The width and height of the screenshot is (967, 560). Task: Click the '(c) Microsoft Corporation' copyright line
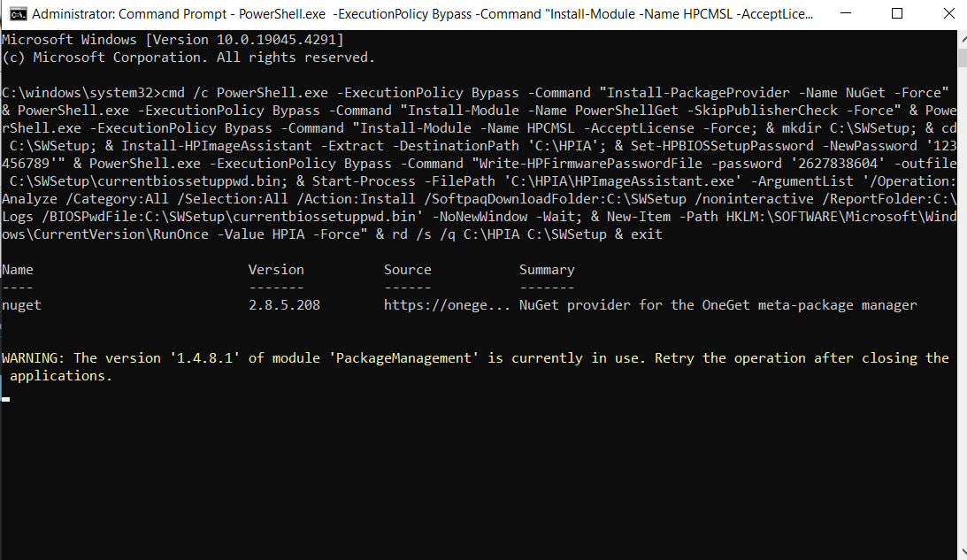(188, 58)
